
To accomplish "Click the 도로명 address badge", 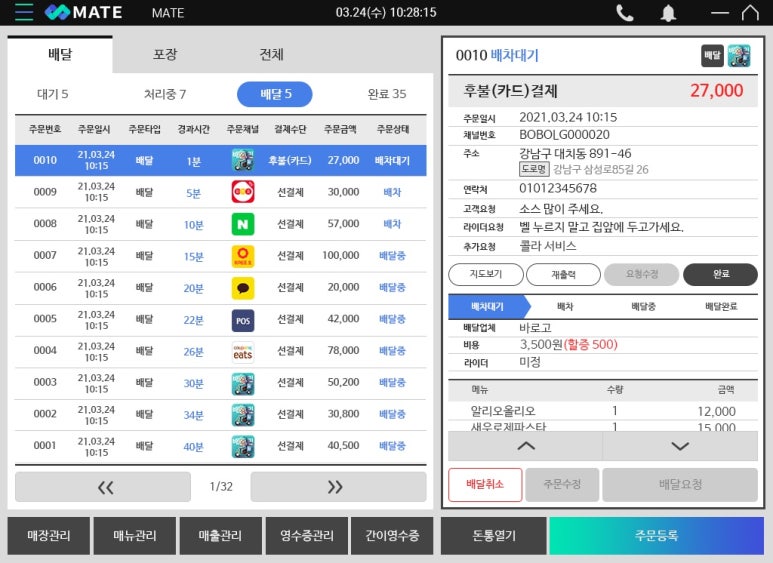I will pos(534,169).
